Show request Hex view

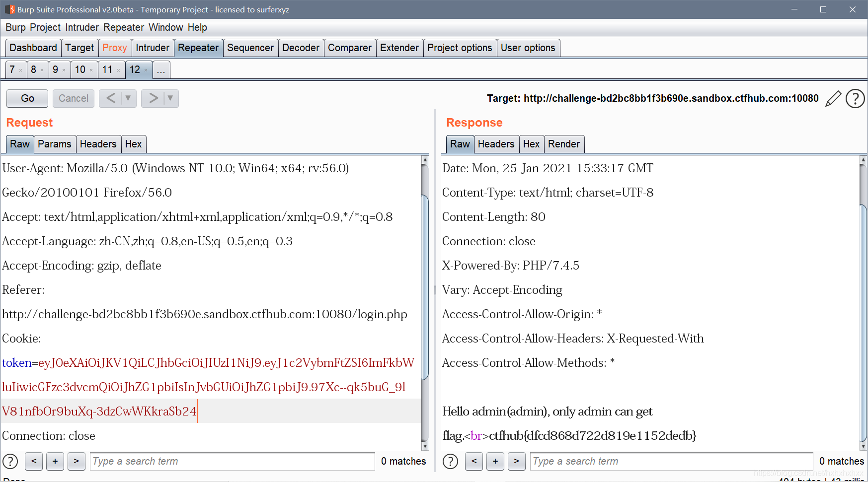coord(134,144)
